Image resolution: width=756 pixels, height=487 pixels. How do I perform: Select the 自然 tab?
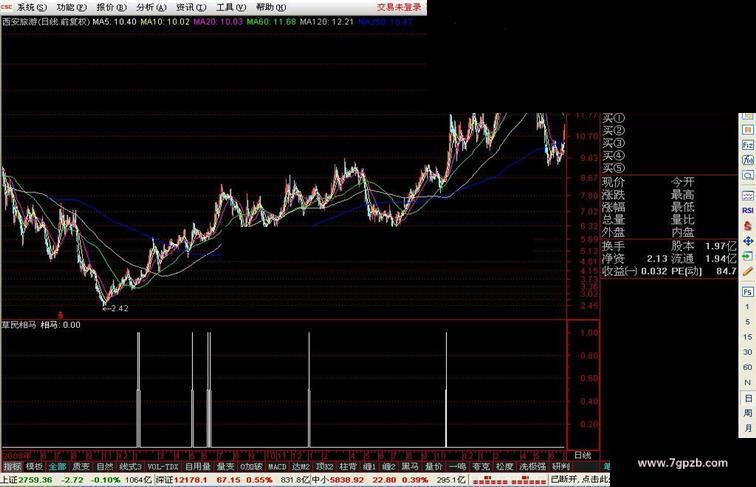pyautogui.click(x=105, y=466)
